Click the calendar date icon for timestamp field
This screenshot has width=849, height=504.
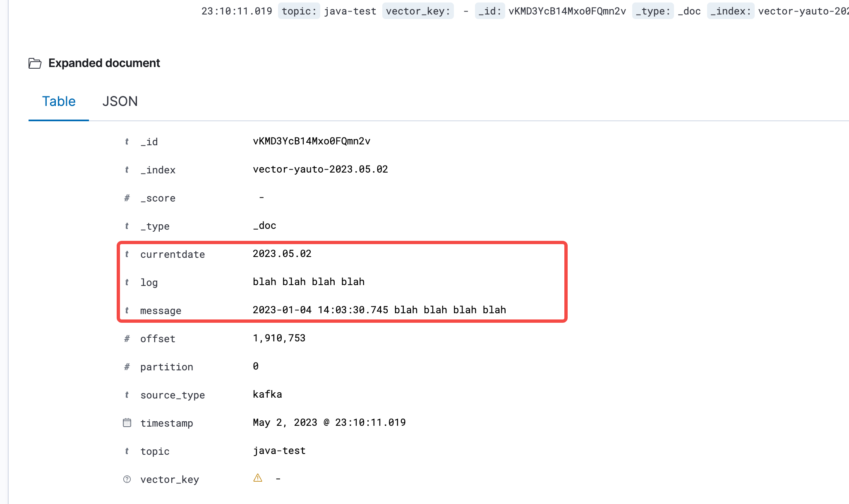coord(127,423)
